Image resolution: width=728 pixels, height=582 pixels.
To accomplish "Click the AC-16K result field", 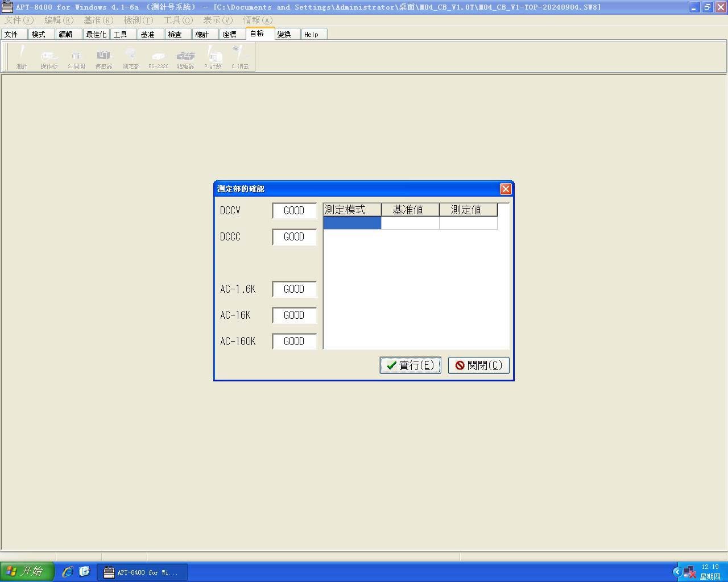I will coord(294,315).
